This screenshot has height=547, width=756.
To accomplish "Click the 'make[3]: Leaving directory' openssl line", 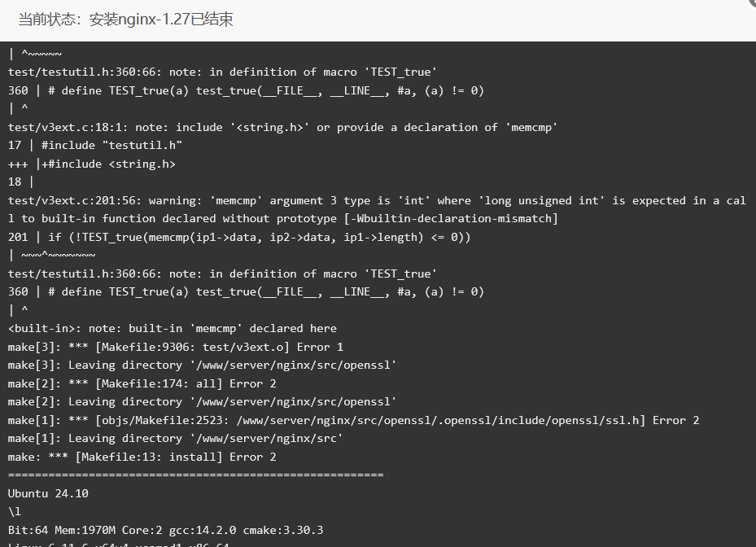I will point(202,365).
